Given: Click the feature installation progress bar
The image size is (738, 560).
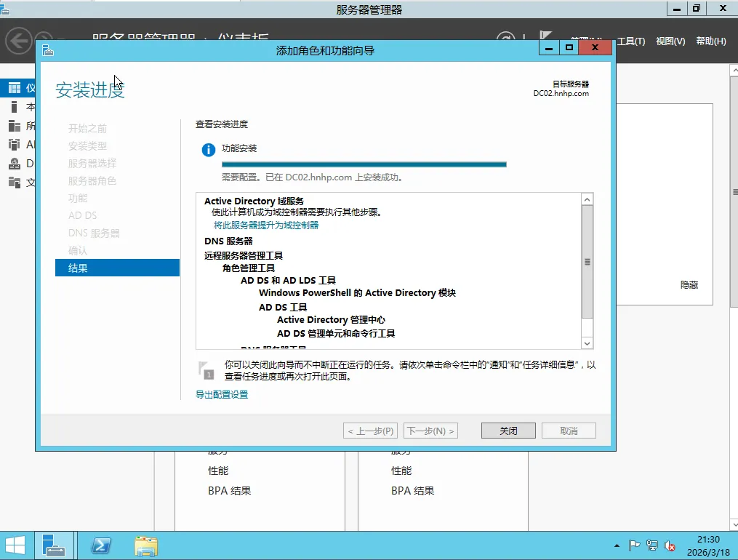Looking at the screenshot, I should pyautogui.click(x=364, y=164).
